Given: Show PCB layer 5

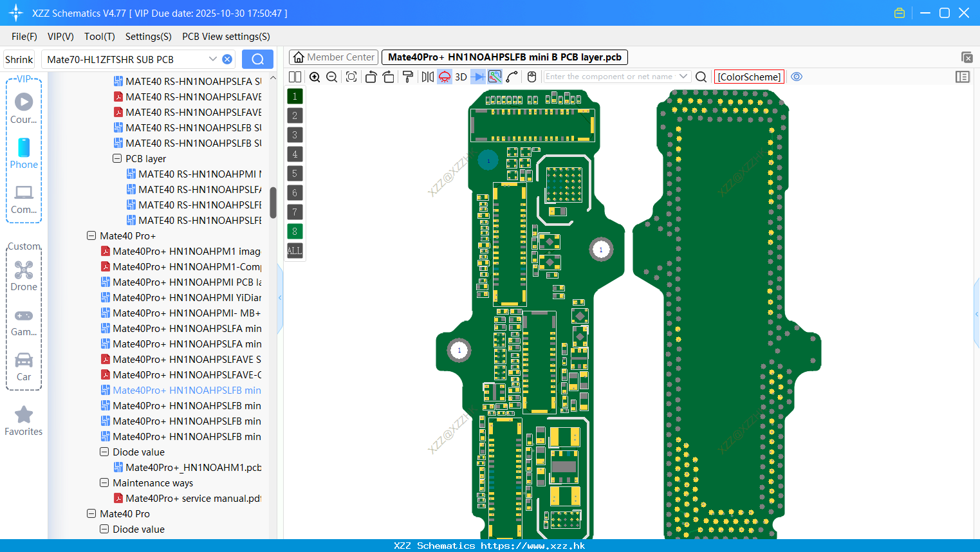Looking at the screenshot, I should click(x=295, y=173).
